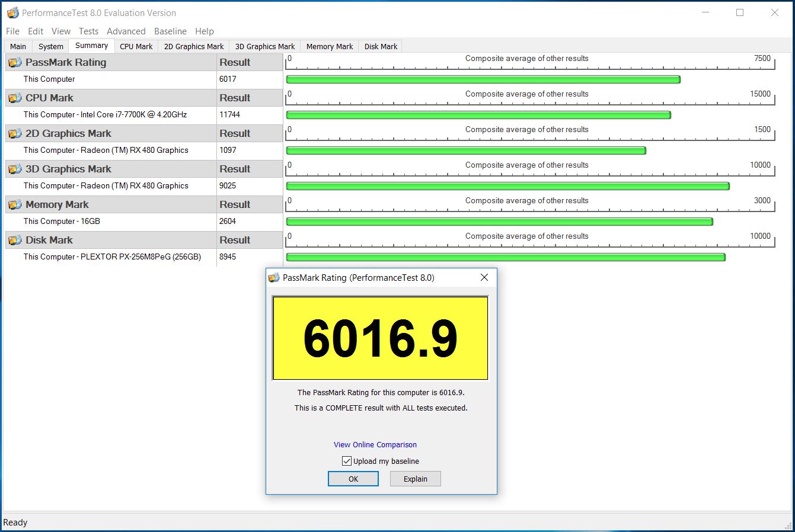The image size is (795, 532).
Task: Open the 3D Graphics Mark tab
Action: coord(264,46)
